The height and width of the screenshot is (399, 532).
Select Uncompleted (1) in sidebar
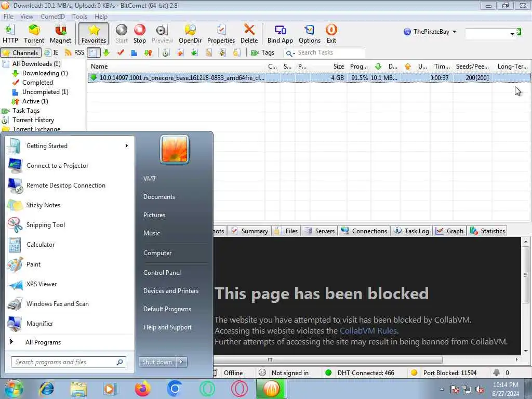pos(45,92)
